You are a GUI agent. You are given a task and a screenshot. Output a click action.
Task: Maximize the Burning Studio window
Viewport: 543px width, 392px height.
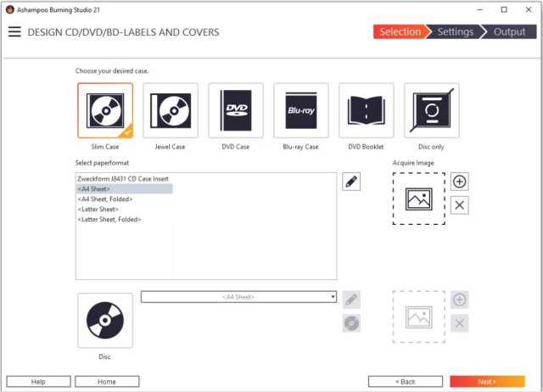pos(504,9)
